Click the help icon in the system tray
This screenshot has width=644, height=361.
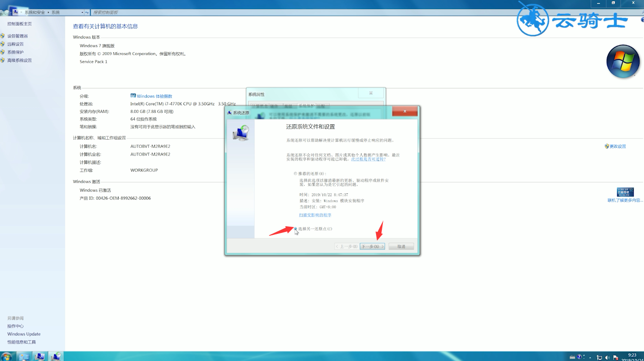(579, 357)
